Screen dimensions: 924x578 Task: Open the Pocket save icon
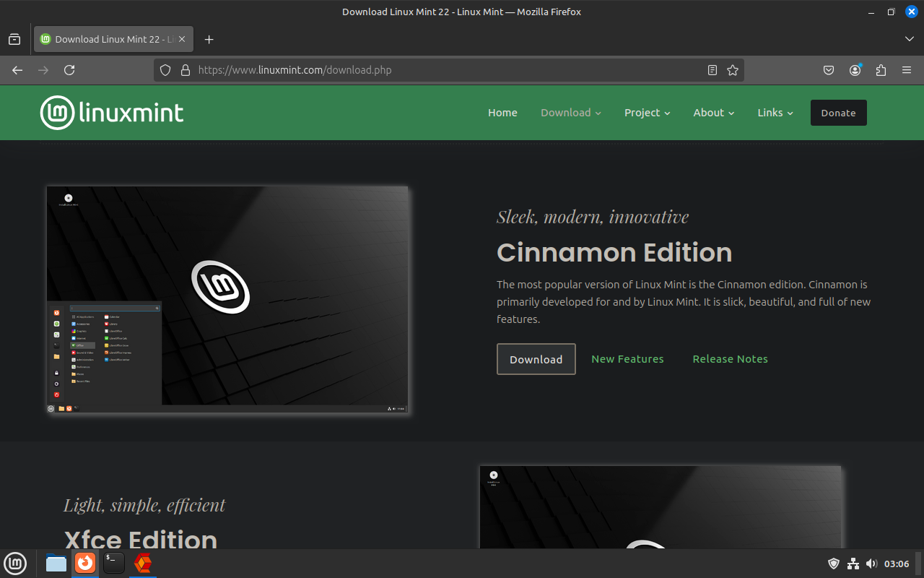pyautogui.click(x=829, y=70)
